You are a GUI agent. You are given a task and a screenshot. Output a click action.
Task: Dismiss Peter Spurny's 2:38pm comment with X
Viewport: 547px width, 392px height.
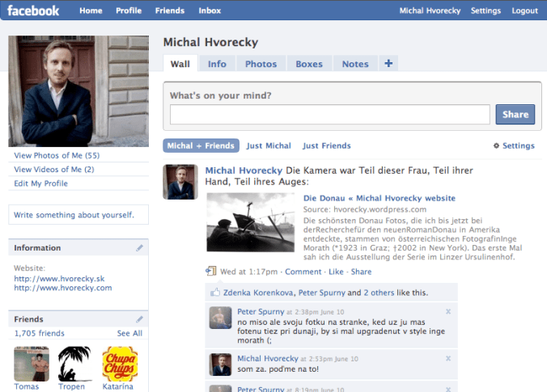coord(448,311)
